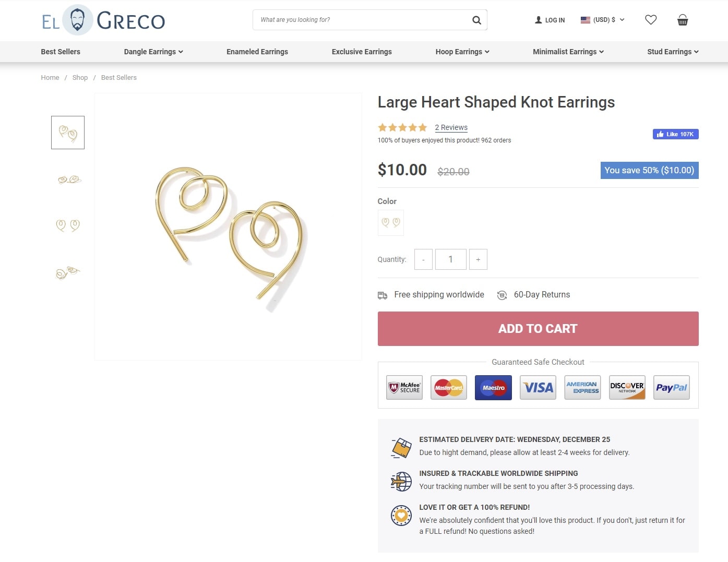The height and width of the screenshot is (562, 728).
Task: Select the second product thumbnail image
Action: click(68, 180)
